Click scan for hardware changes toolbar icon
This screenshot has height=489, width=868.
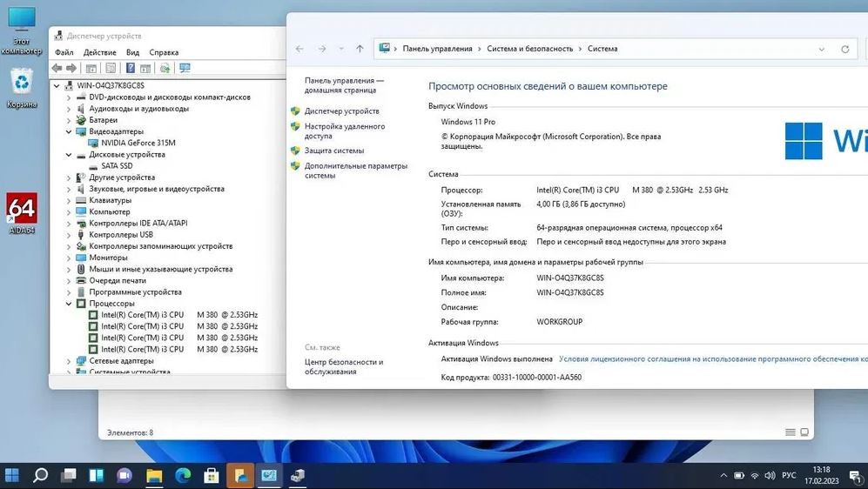coord(185,68)
